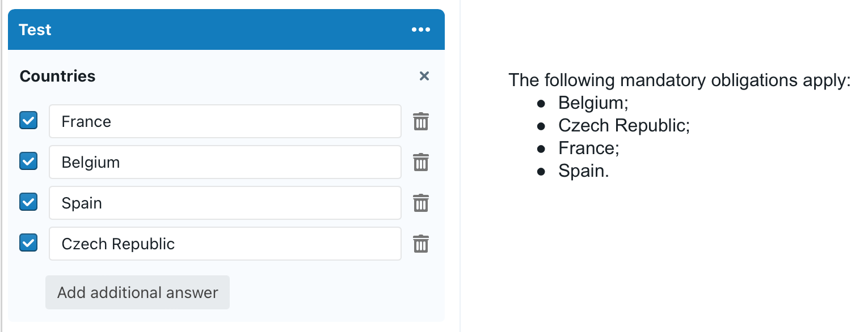
Task: Close the Countries question with X
Action: 424,76
